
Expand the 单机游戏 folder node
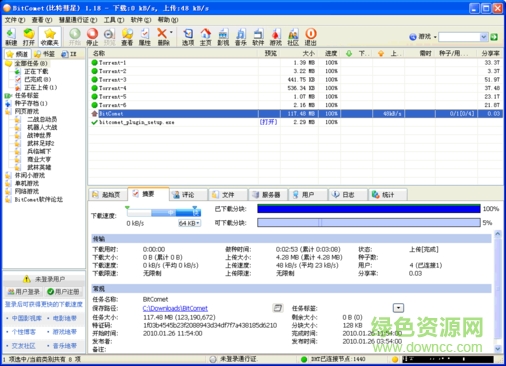(x=22, y=183)
